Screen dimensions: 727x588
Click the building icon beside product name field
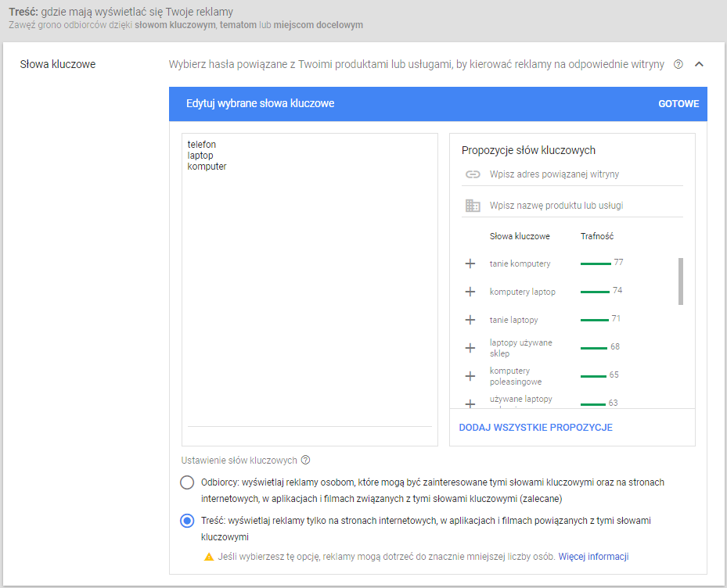(x=473, y=206)
